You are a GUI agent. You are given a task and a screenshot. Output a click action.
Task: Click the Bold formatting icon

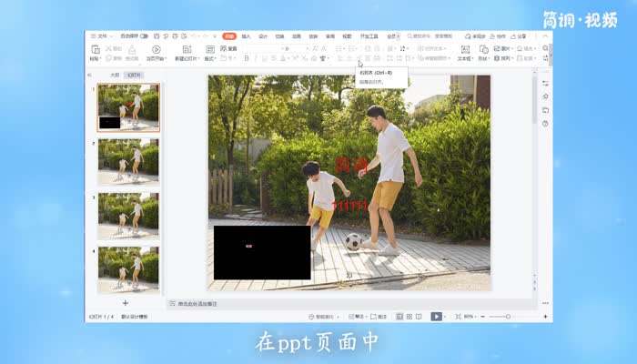point(246,58)
